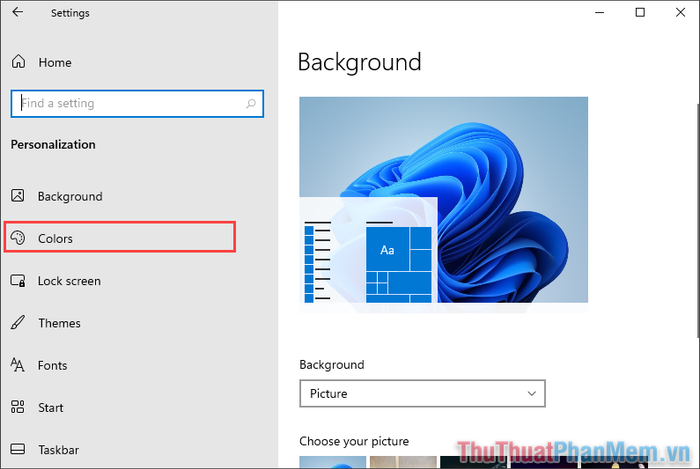700x469 pixels.
Task: Open the Home icon in sidebar
Action: (x=18, y=62)
